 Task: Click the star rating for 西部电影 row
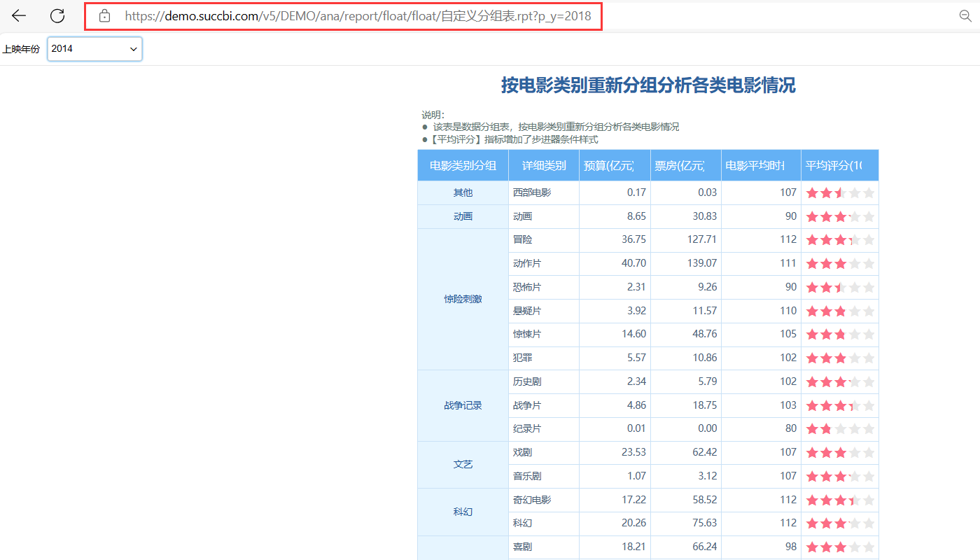coord(840,192)
